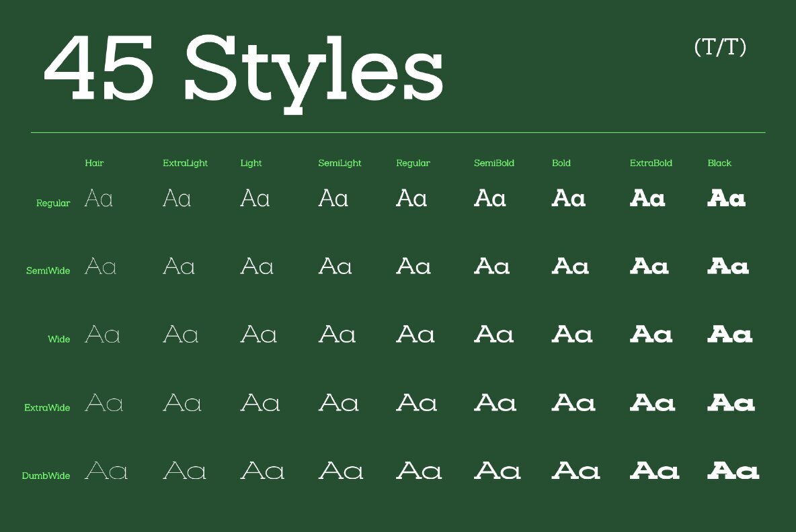This screenshot has width=796, height=532.
Task: Select the "SemiLight" weight column label
Action: click(340, 163)
